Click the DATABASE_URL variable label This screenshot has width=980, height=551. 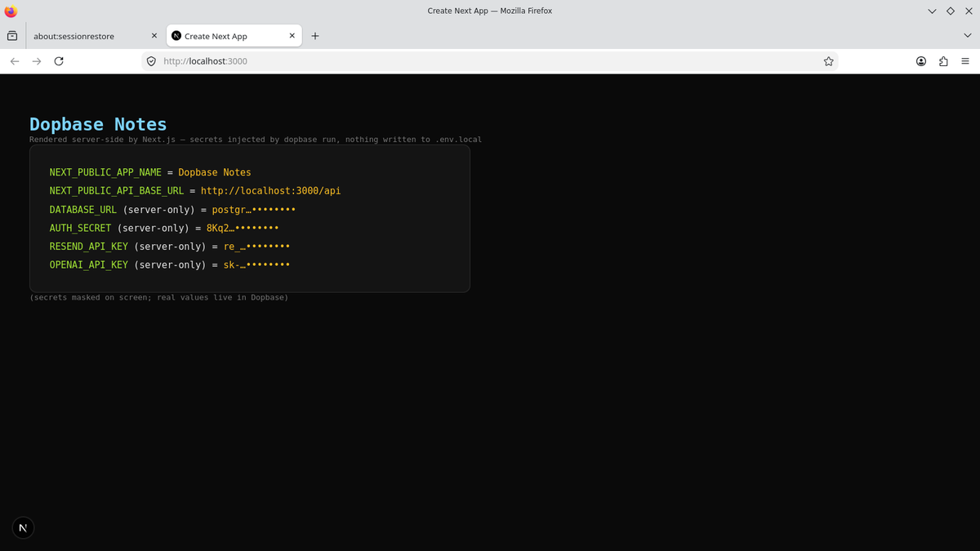click(82, 210)
